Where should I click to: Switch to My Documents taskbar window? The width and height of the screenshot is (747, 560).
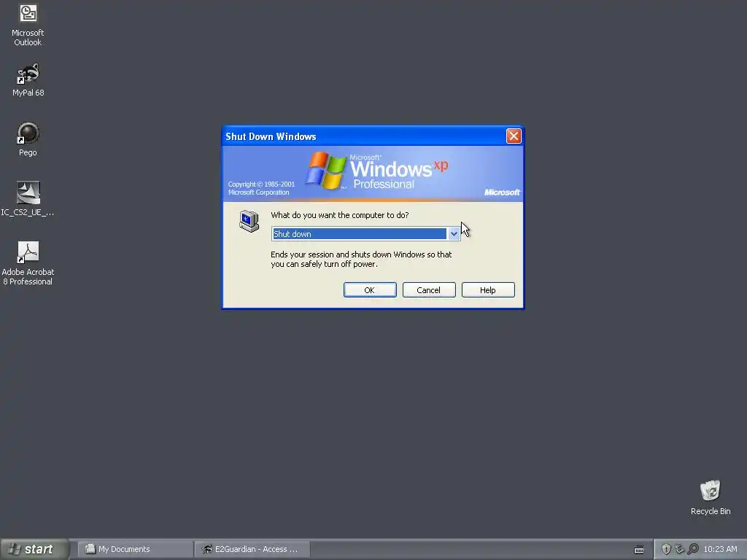pyautogui.click(x=135, y=549)
